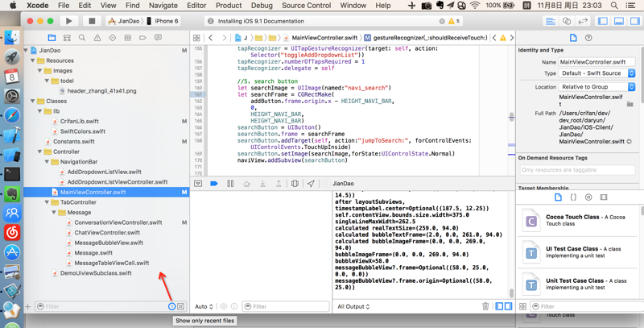
Task: Open the Editor menu
Action: [x=196, y=6]
